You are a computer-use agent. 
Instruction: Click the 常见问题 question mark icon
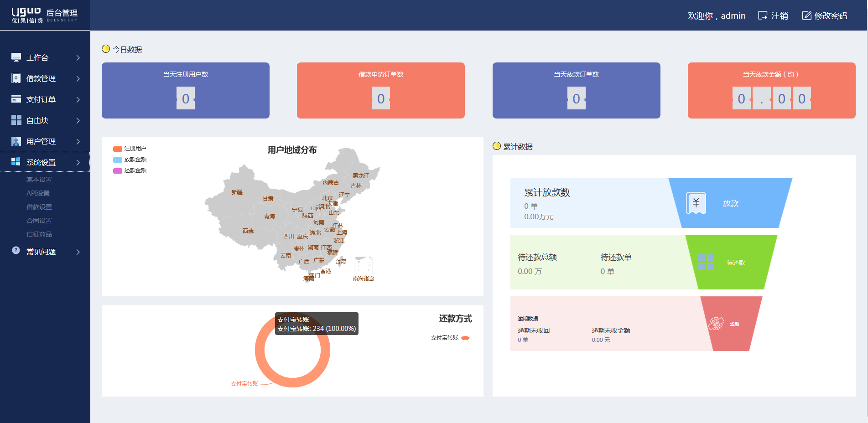coord(16,251)
